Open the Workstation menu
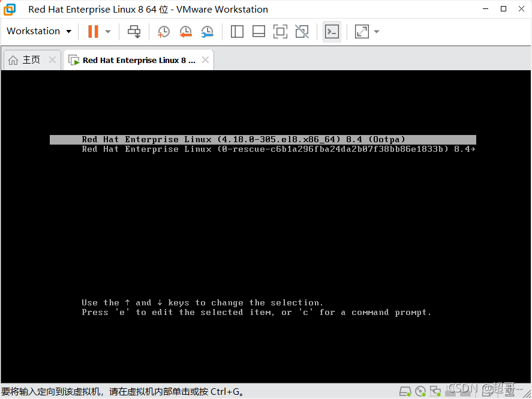532x399 pixels. pyautogui.click(x=39, y=31)
